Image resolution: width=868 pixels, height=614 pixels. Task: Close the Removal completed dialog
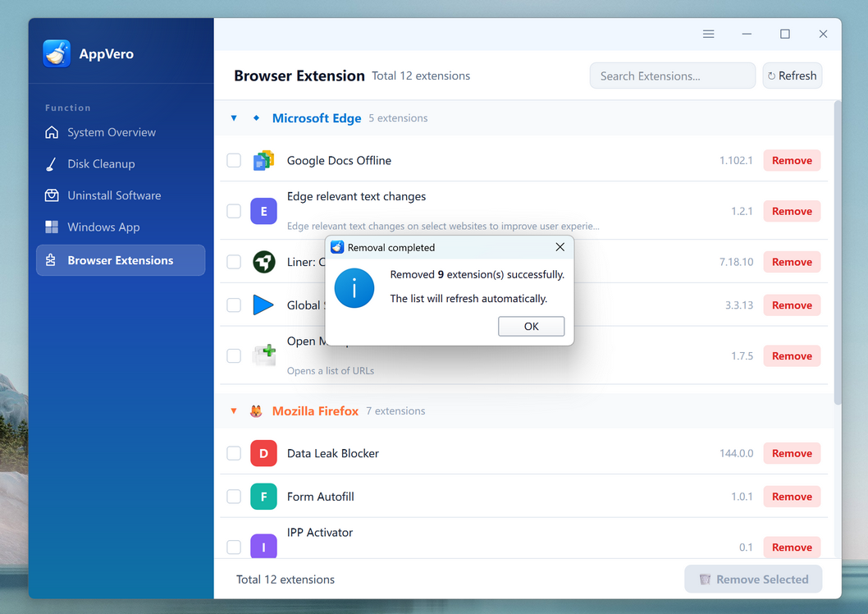pyautogui.click(x=560, y=247)
